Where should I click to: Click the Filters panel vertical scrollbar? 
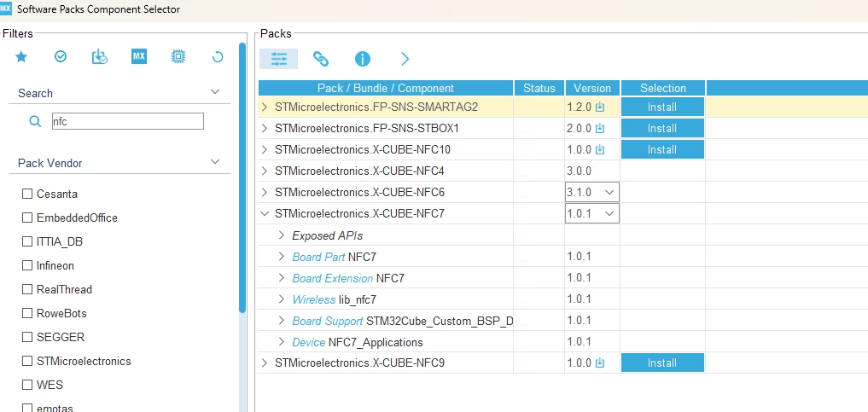pyautogui.click(x=242, y=177)
